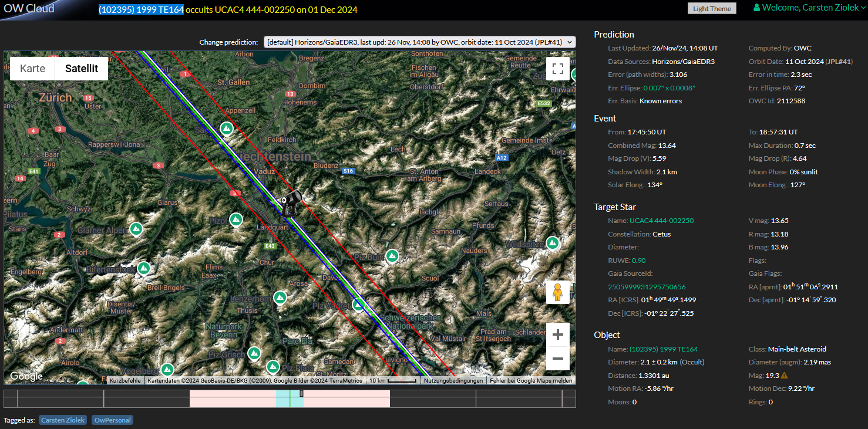Click the warning icon beside Mag 19.3

785,376
